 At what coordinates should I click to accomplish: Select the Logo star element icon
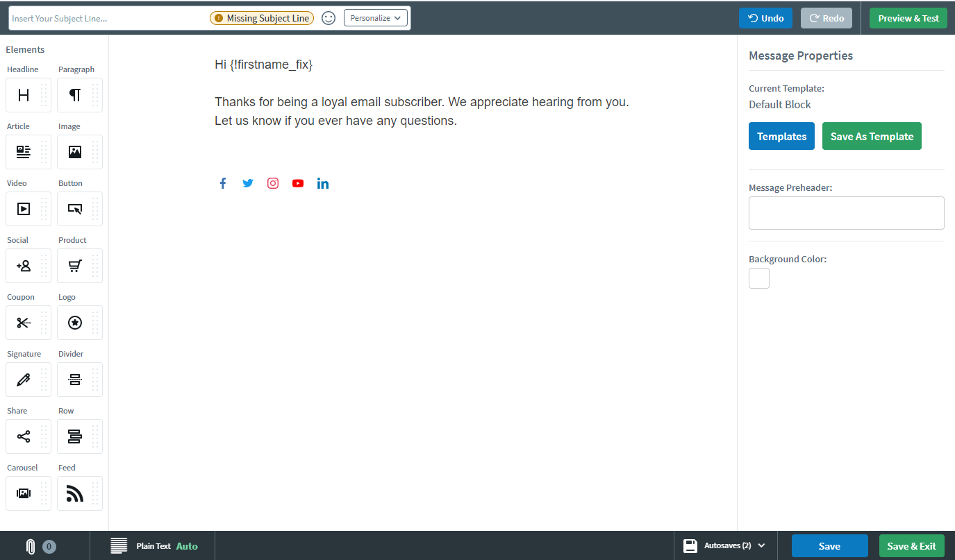click(x=75, y=323)
